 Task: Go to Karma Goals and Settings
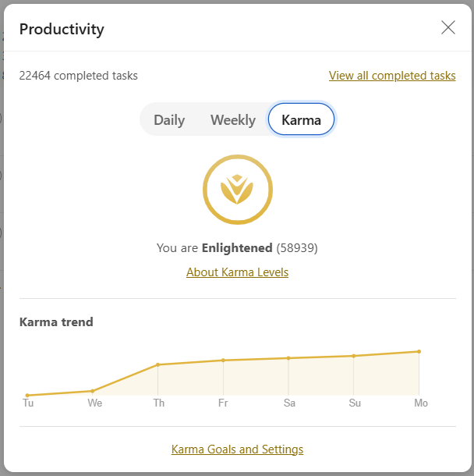237,449
